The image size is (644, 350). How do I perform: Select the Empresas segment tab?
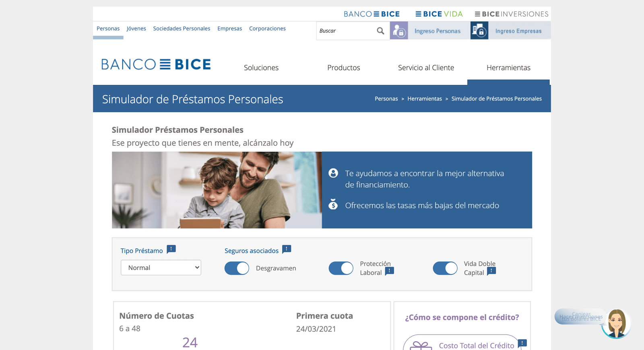[x=230, y=29]
